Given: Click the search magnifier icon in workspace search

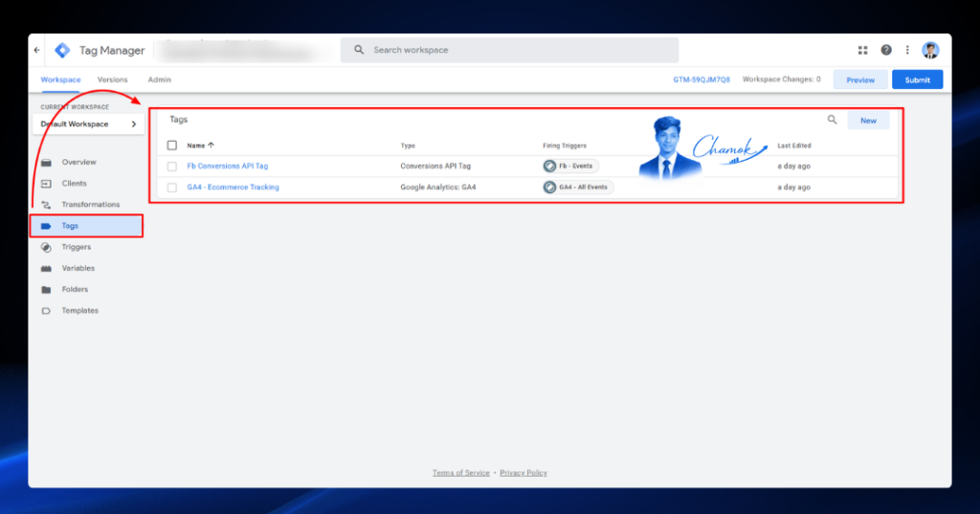Looking at the screenshot, I should tap(359, 50).
